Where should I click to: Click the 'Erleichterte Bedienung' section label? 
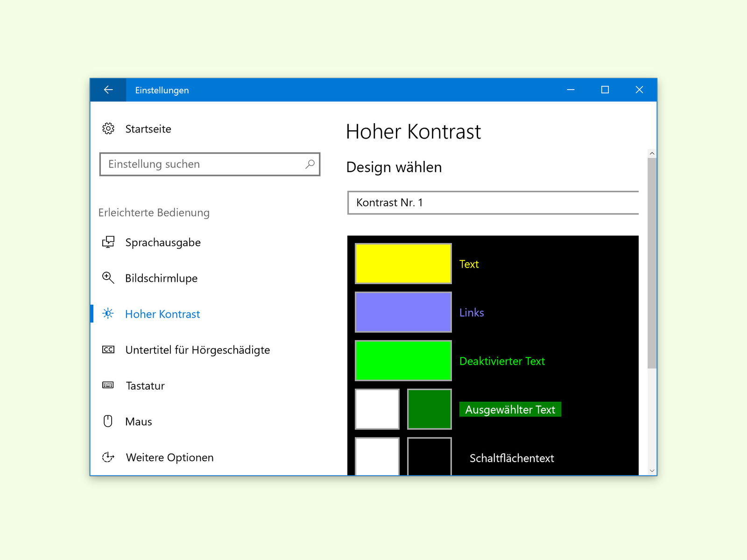[154, 213]
